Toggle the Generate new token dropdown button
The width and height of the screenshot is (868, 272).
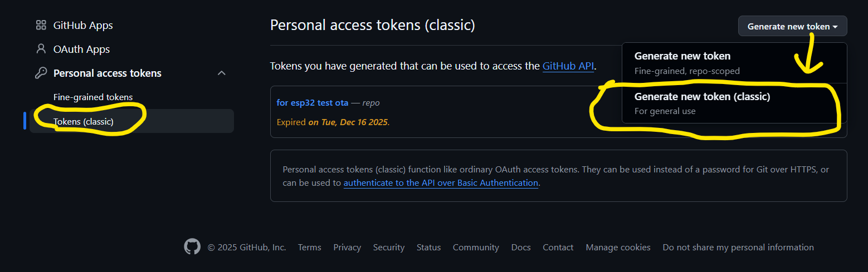[792, 26]
